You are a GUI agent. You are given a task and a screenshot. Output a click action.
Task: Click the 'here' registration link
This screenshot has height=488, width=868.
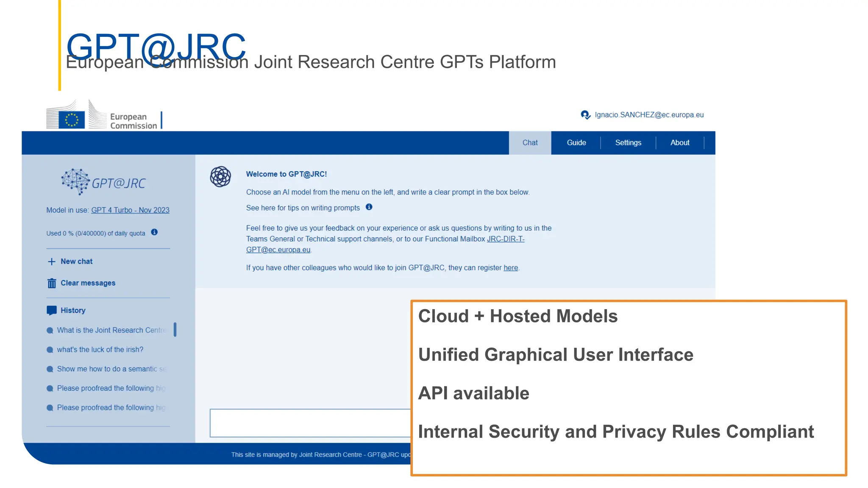tap(511, 268)
